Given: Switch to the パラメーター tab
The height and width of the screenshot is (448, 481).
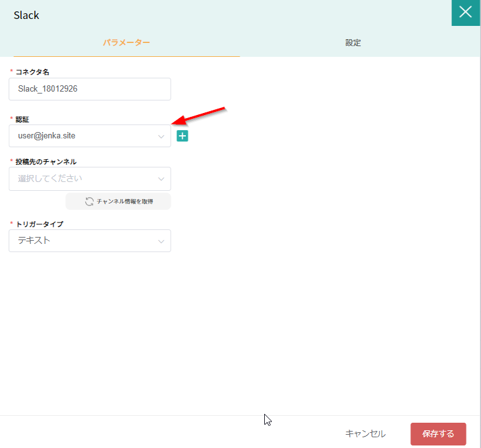Looking at the screenshot, I should [126, 42].
